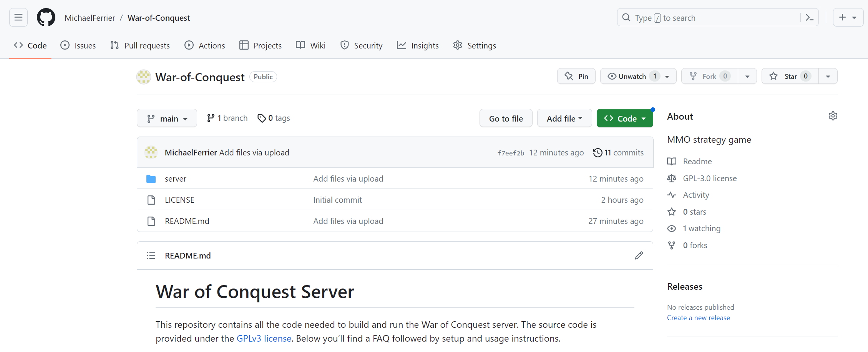Click '12 minutes ago' on server row
Image resolution: width=868 pixels, height=352 pixels.
coord(616,179)
